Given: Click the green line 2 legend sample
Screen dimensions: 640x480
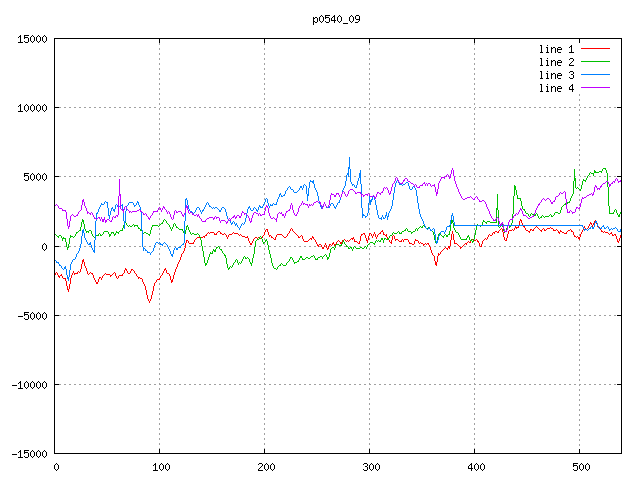Looking at the screenshot, I should [595, 62].
